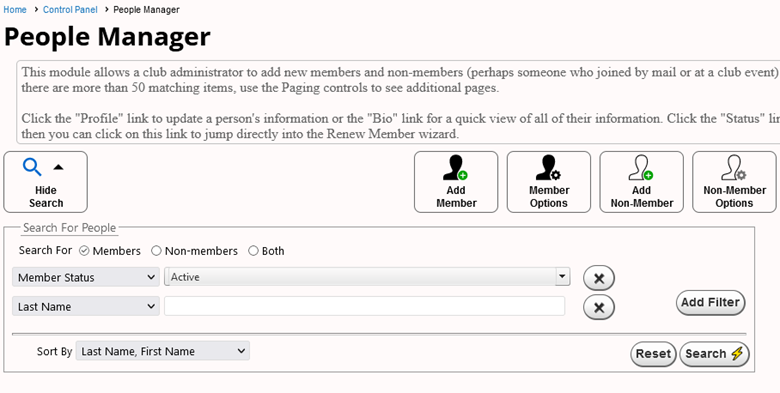Image resolution: width=780 pixels, height=393 pixels.
Task: Select the Non-members radio button
Action: pyautogui.click(x=156, y=251)
